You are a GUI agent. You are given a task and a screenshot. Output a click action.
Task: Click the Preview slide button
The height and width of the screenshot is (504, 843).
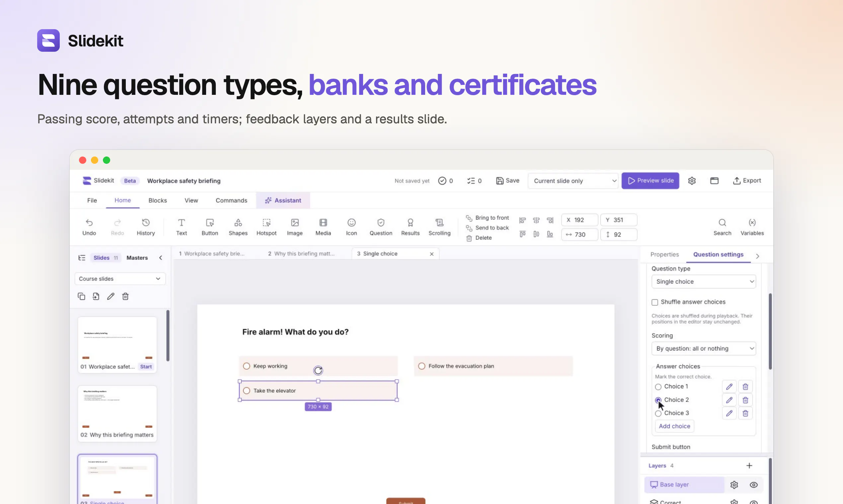650,181
